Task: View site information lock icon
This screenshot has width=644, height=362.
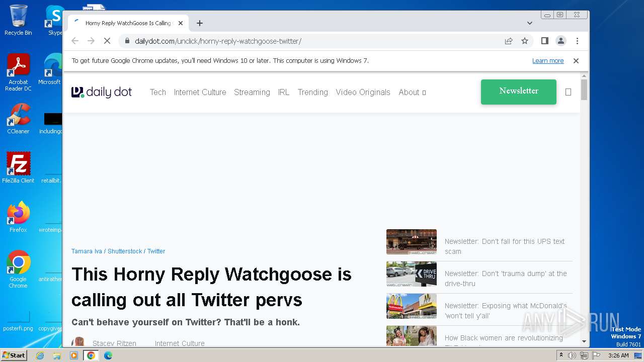Action: click(x=127, y=41)
